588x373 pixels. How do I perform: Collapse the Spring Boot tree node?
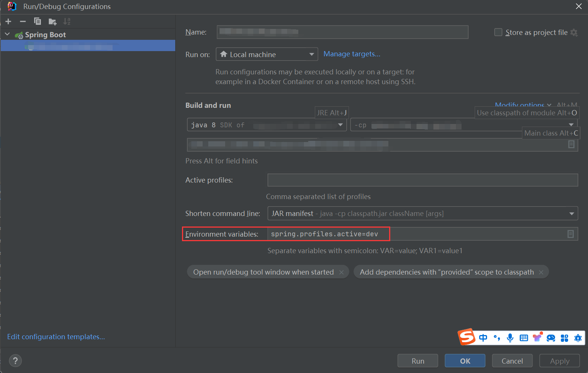coord(7,34)
